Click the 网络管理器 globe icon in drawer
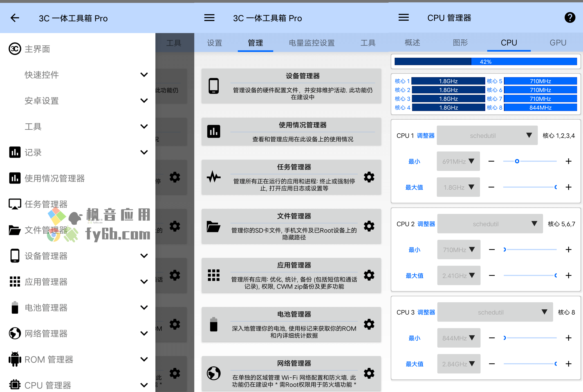Viewport: 583px width, 392px height. [x=15, y=333]
